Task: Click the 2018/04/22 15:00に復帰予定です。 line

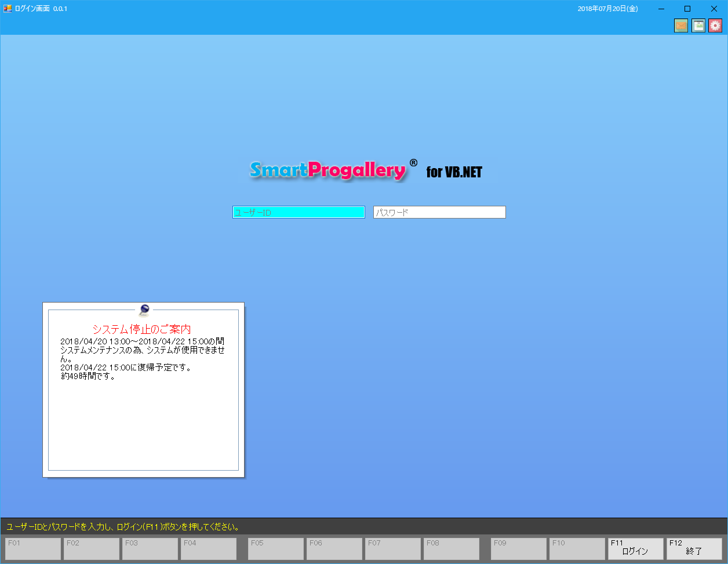Action: click(126, 367)
